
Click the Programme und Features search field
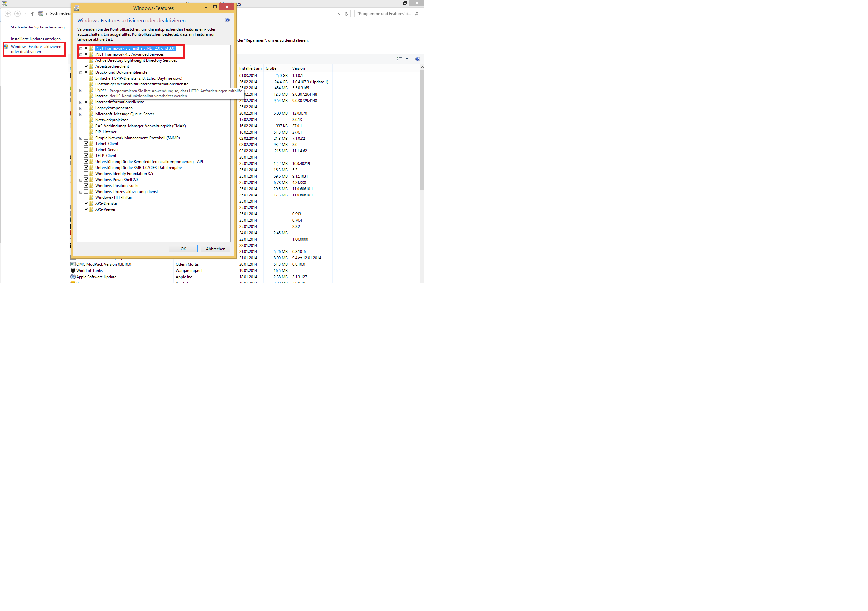(385, 14)
